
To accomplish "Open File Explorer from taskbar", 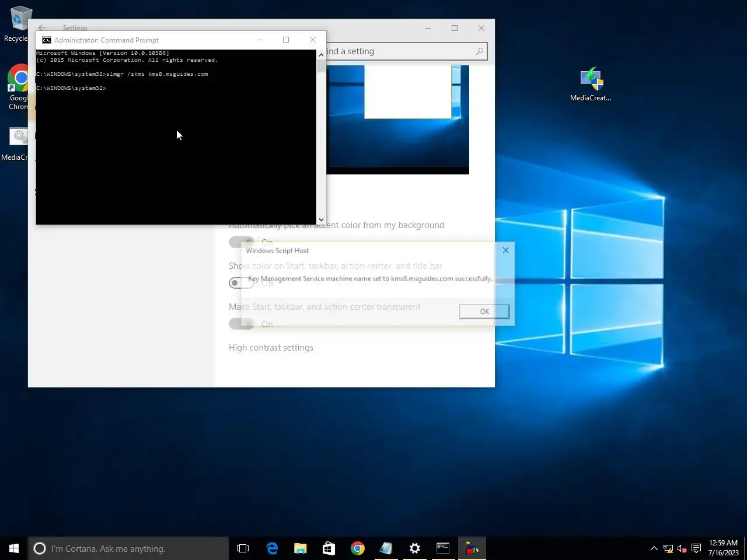I will [301, 548].
